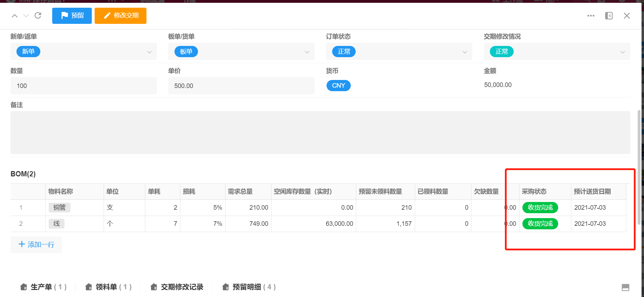Select BOM row number 1
644x297 pixels.
(x=21, y=208)
